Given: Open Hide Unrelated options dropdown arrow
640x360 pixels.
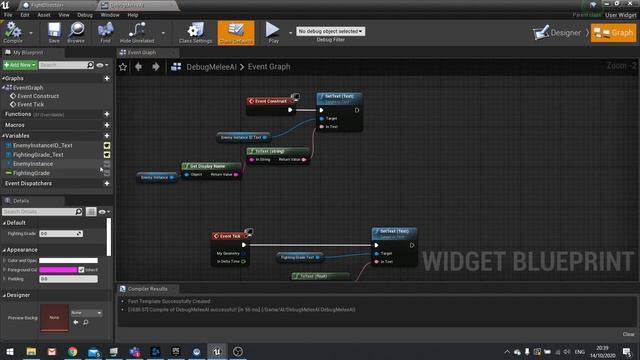Looking at the screenshot, I should click(x=163, y=33).
